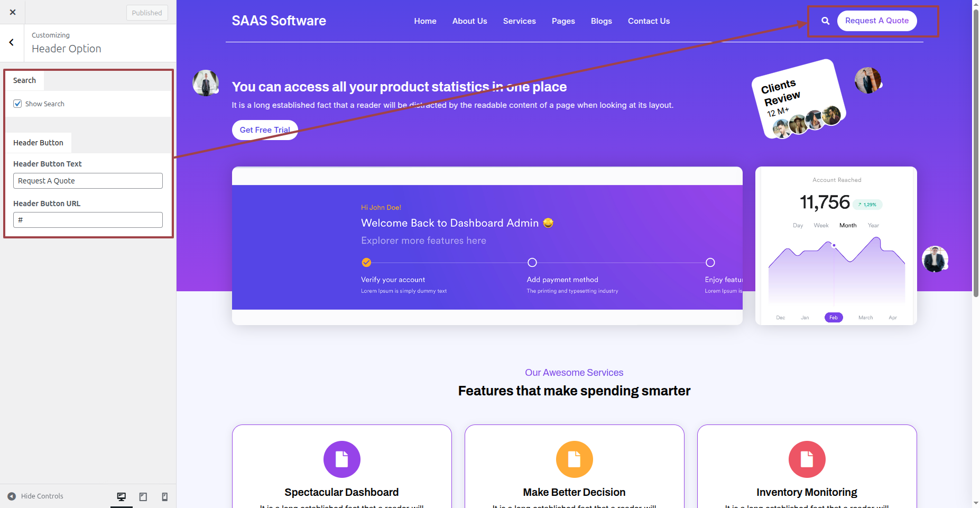Switch to desktop preview device icon
This screenshot has height=508, width=980.
122,496
